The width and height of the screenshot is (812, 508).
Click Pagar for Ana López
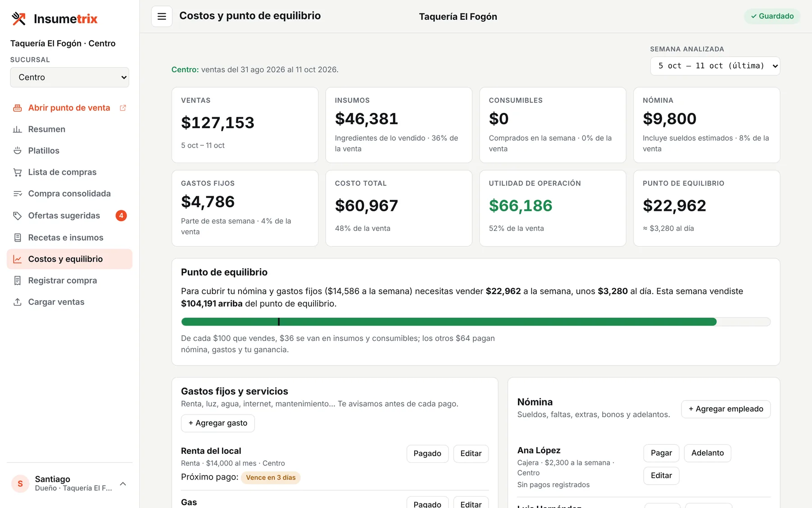coord(661,453)
